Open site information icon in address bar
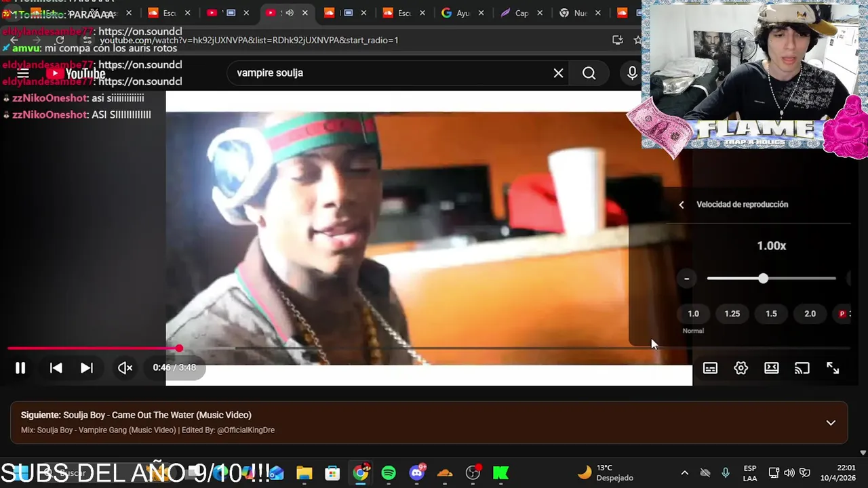868x488 pixels. coord(87,40)
